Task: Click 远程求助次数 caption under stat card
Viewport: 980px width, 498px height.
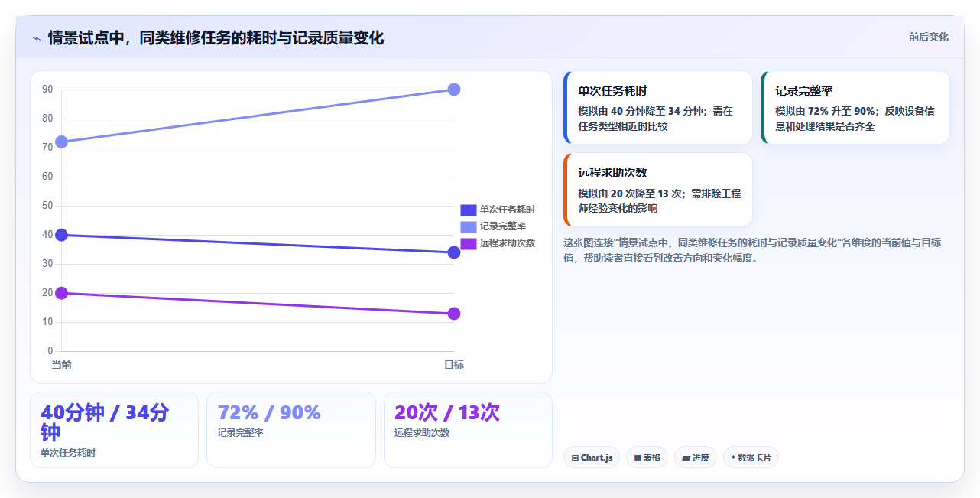Action: tap(422, 433)
